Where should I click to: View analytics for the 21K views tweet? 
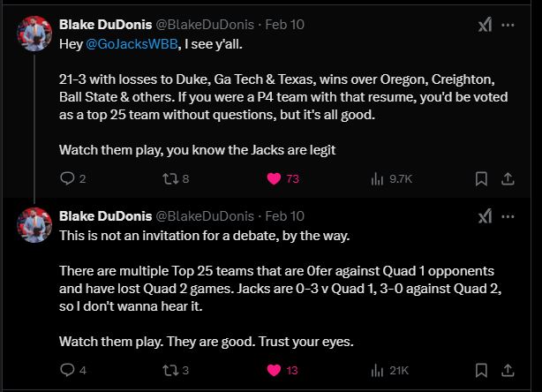click(x=378, y=371)
